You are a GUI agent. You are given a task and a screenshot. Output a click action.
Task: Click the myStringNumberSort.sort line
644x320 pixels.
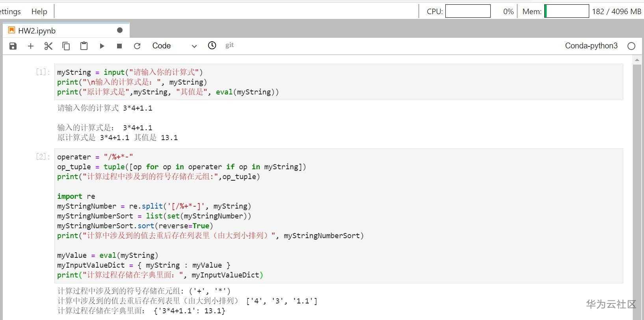pyautogui.click(x=135, y=226)
